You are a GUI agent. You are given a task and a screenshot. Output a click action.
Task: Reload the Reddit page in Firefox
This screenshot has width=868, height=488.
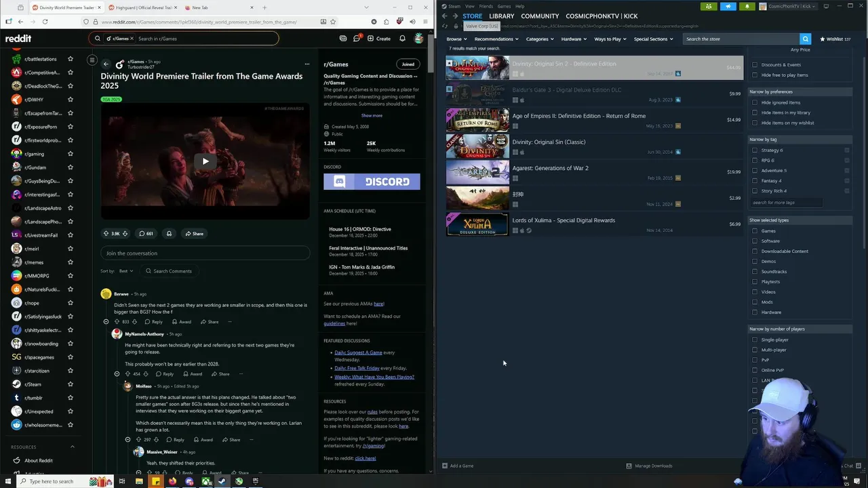(x=45, y=22)
